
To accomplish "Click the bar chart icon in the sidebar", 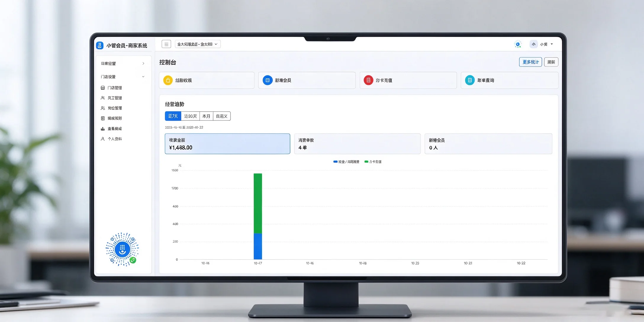I will 103,129.
